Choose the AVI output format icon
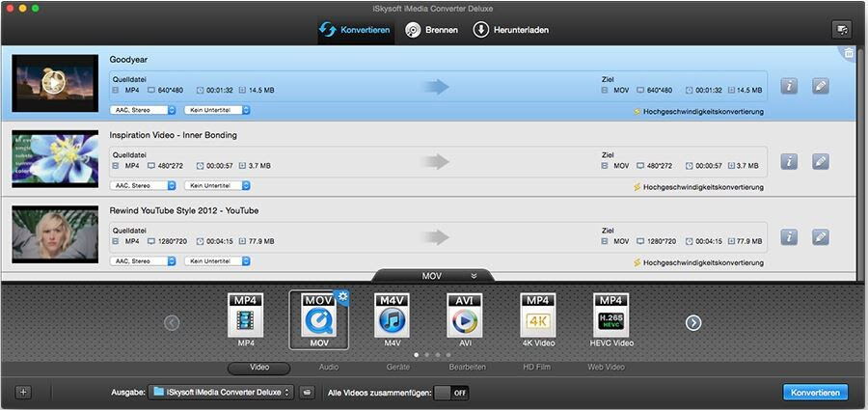The height and width of the screenshot is (410, 868). [465, 315]
